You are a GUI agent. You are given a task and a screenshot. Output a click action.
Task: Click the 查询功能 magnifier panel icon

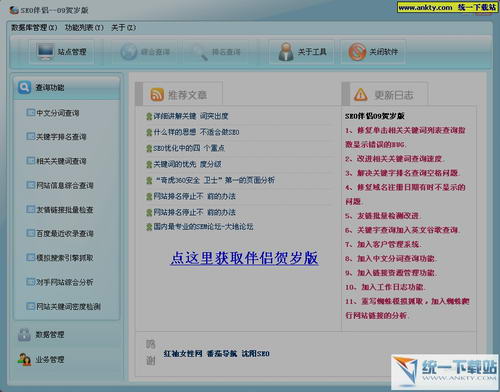pos(25,87)
